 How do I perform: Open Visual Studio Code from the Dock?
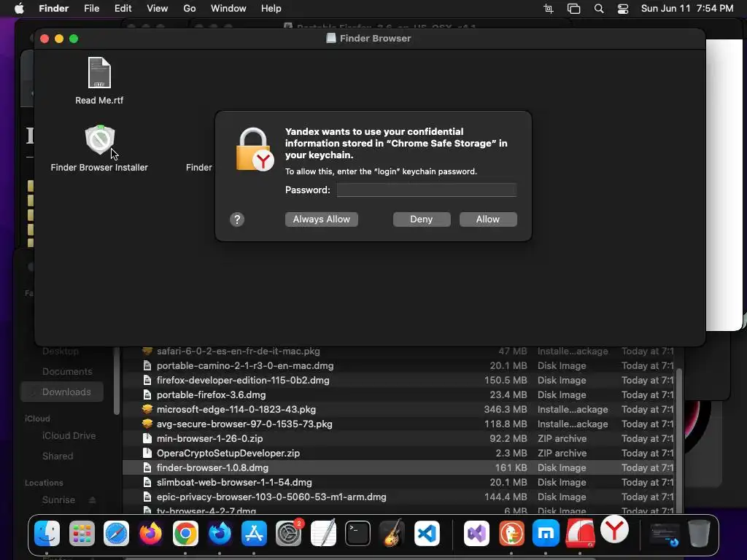(427, 533)
